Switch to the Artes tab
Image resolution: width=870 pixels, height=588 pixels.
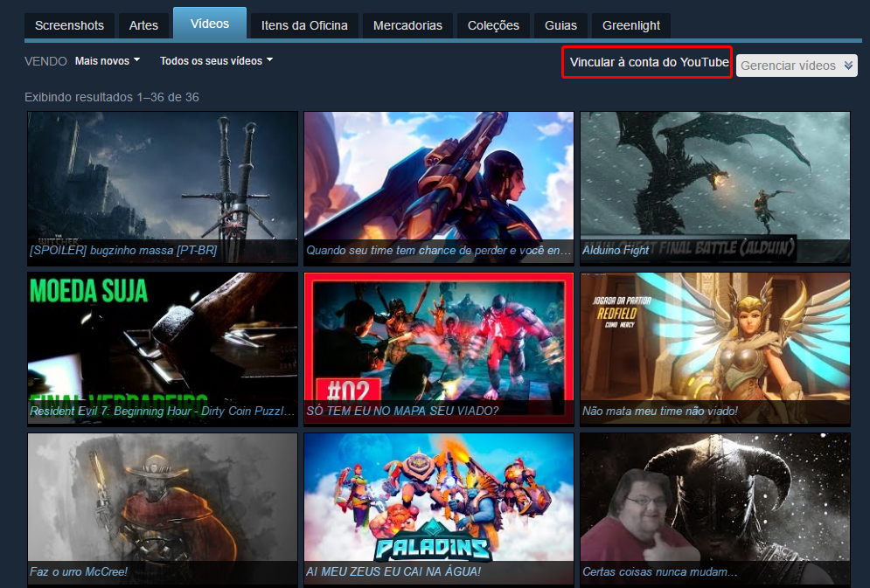pyautogui.click(x=143, y=25)
